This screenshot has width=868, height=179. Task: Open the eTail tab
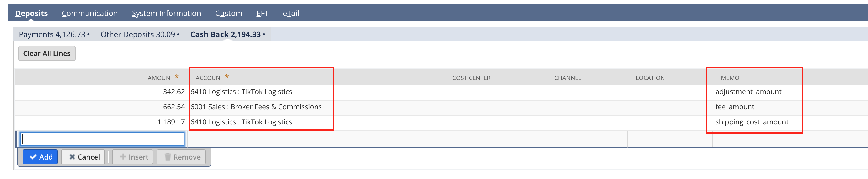click(x=291, y=13)
